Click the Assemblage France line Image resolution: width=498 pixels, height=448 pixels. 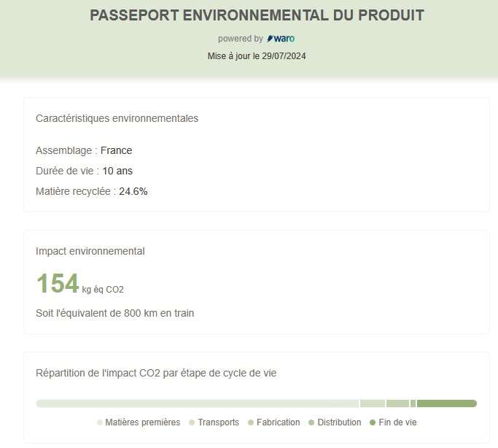[x=84, y=150]
